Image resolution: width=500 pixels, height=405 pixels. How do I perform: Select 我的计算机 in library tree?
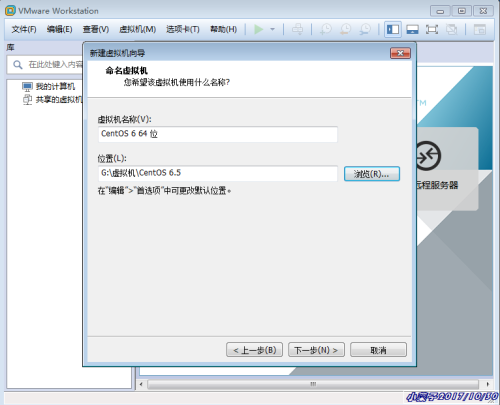click(x=55, y=87)
